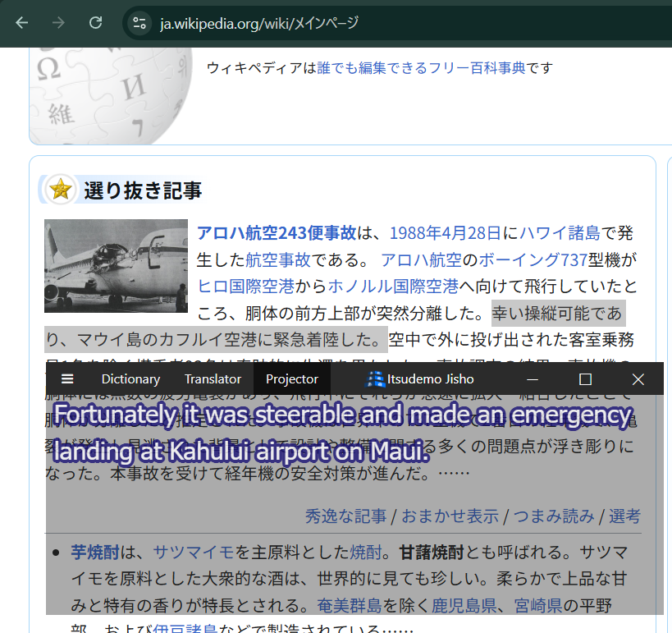Go back using browser back arrow
Screen dimensions: 672x633
21,22
